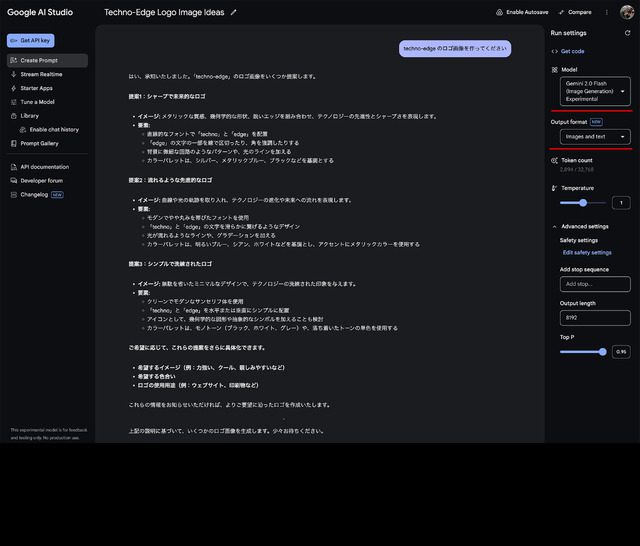
Task: Visit the Developer forum link
Action: pyautogui.click(x=42, y=181)
